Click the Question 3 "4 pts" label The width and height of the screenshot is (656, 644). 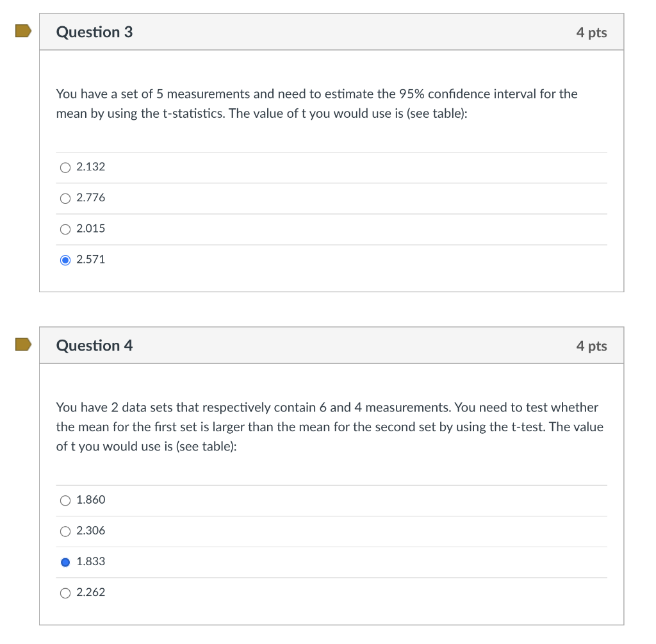(x=591, y=33)
